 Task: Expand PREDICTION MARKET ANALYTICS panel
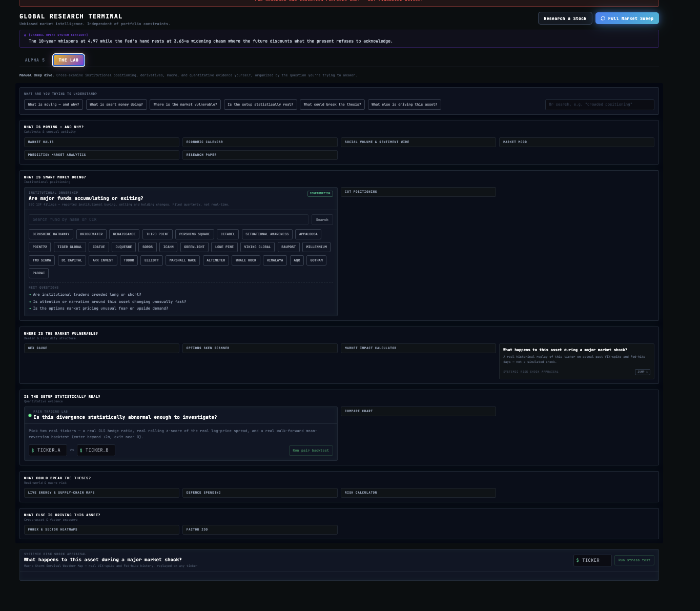pos(101,155)
